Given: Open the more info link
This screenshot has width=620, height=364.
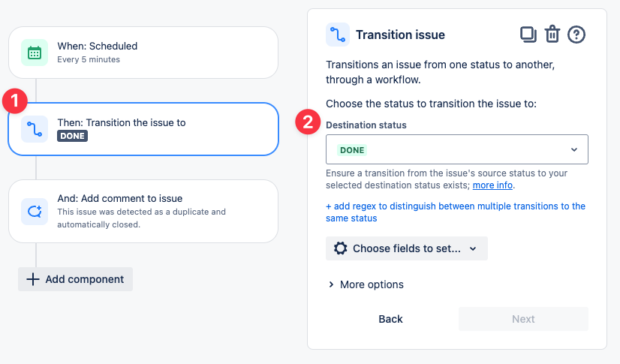Looking at the screenshot, I should coord(492,185).
